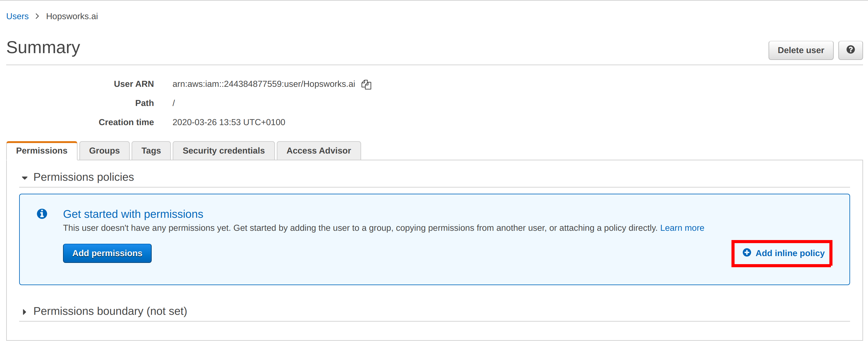Click the blue info circle icon
Image resolution: width=868 pixels, height=346 pixels.
pyautogui.click(x=42, y=213)
